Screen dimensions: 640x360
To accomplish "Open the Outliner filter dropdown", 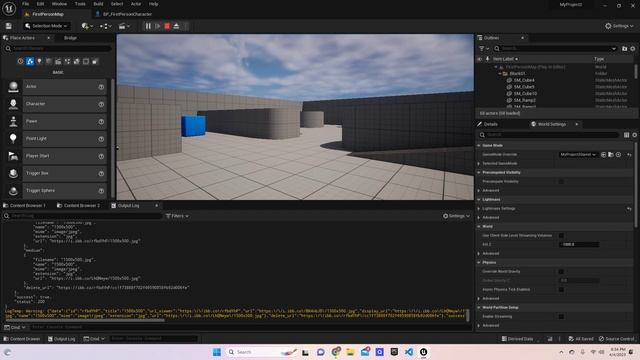I will tap(484, 49).
